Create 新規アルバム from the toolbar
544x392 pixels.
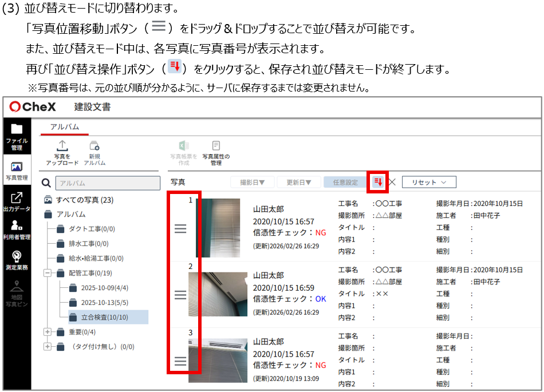click(x=94, y=152)
